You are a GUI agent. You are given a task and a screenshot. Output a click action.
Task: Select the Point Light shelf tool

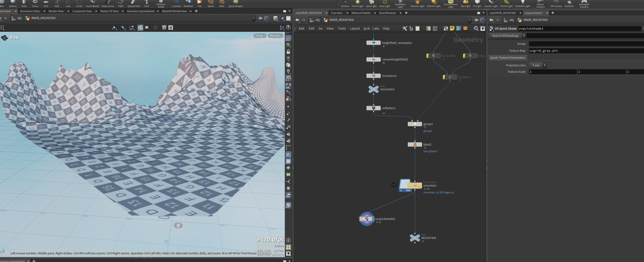click(357, 4)
